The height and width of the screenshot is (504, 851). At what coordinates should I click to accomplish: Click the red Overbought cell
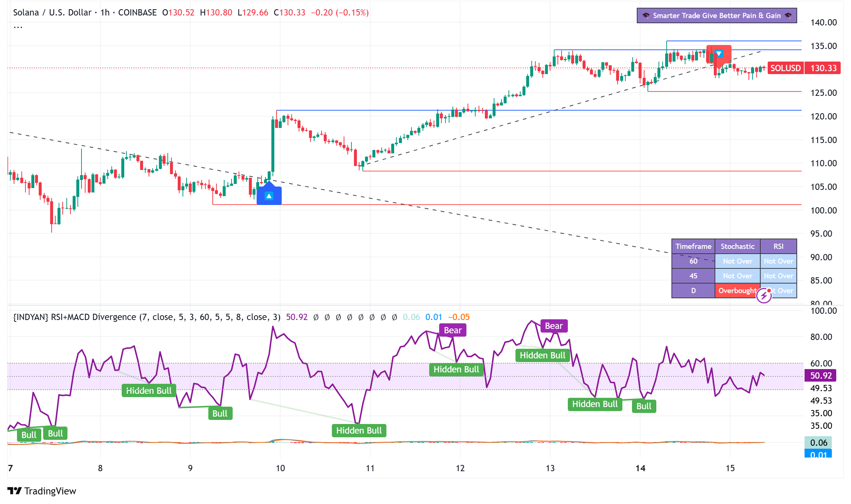(x=737, y=291)
